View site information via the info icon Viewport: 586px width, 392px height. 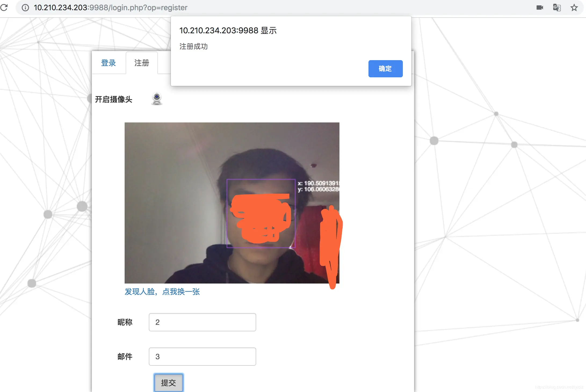(x=25, y=8)
